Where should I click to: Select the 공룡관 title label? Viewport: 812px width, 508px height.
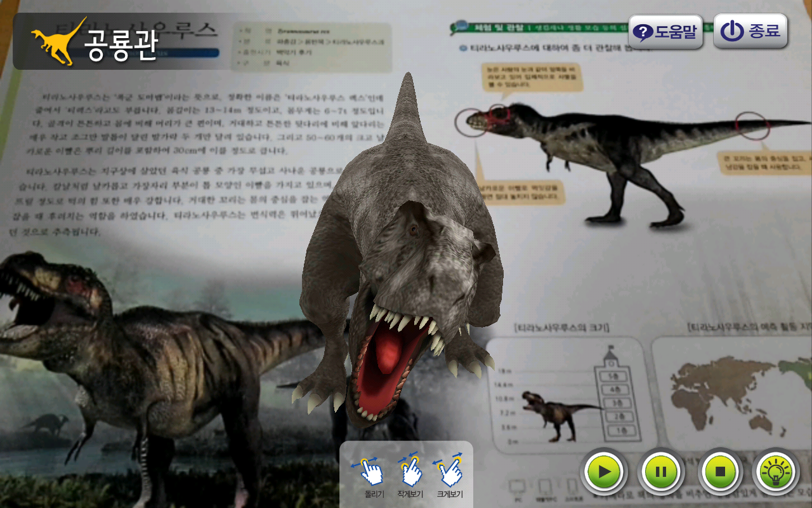(121, 46)
